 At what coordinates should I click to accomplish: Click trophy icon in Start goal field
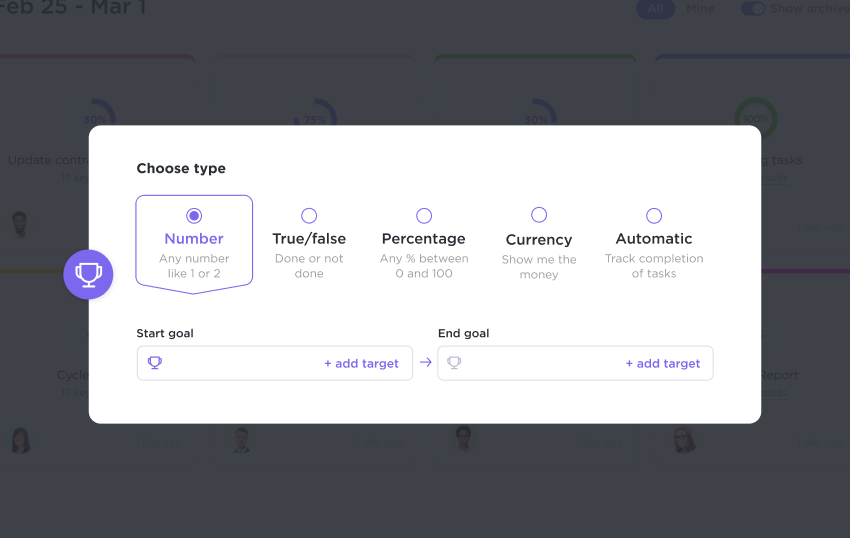coord(154,363)
